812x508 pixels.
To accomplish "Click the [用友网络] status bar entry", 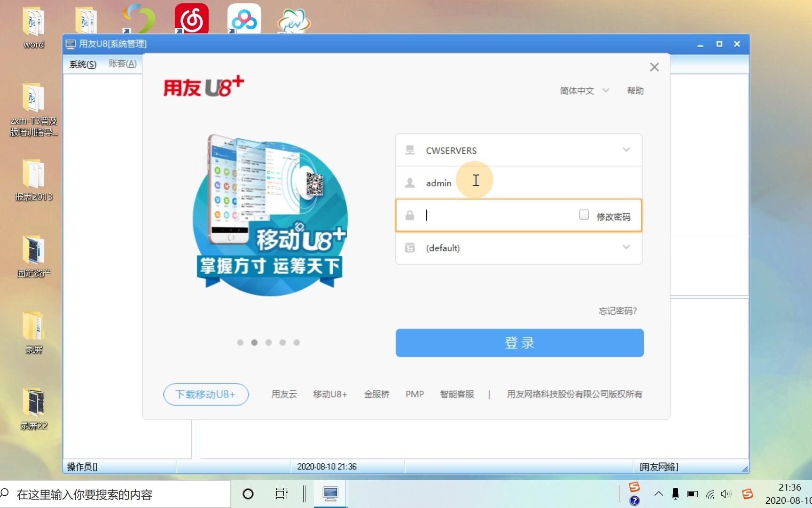I will click(659, 467).
